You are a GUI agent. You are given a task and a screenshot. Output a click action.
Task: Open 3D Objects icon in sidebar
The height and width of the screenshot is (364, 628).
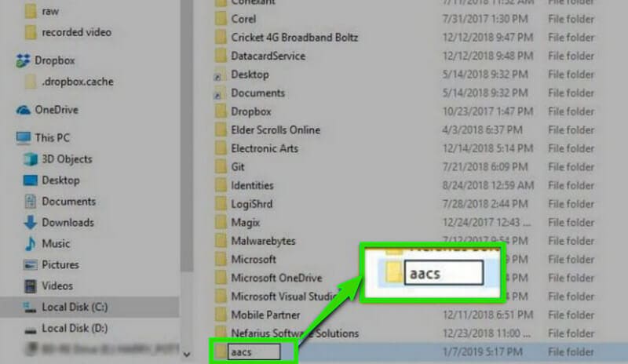coord(31,159)
